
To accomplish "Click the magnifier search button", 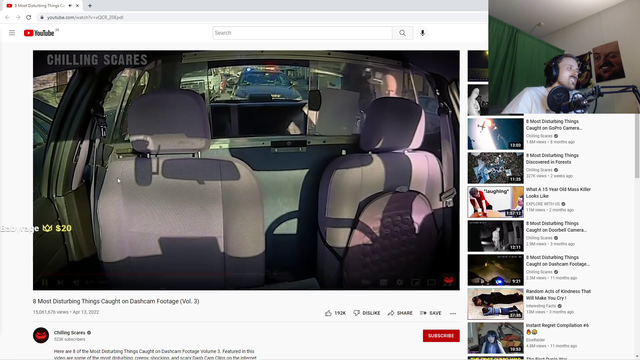I will [402, 33].
